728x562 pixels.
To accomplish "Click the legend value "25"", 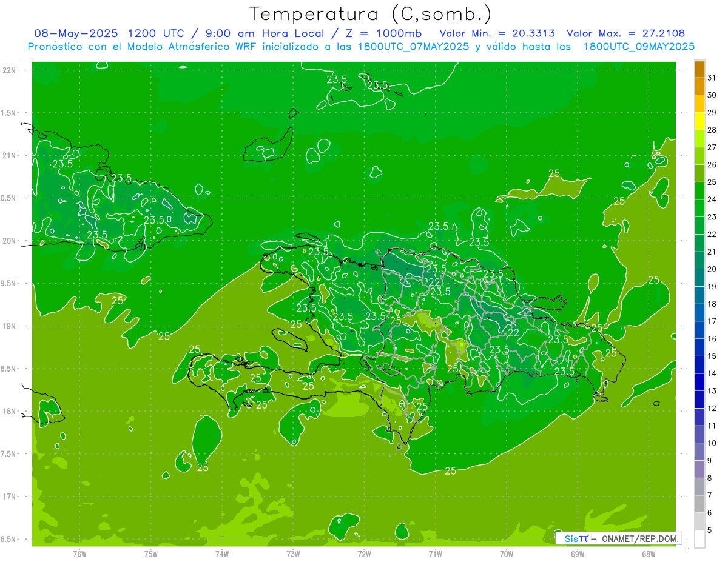I will 712,182.
